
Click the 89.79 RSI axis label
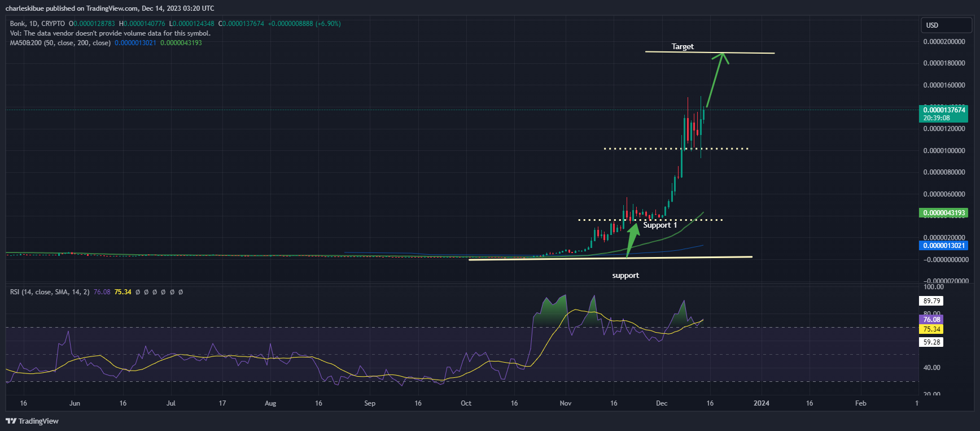tap(931, 301)
